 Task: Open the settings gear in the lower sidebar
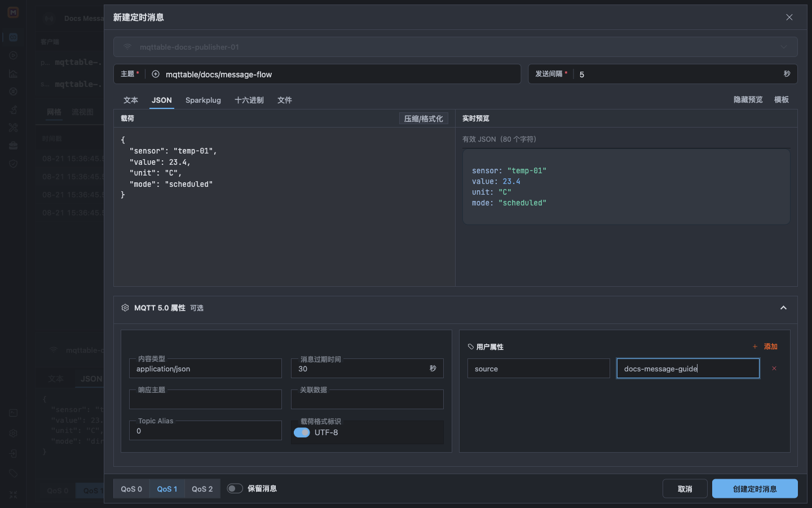[x=13, y=433]
